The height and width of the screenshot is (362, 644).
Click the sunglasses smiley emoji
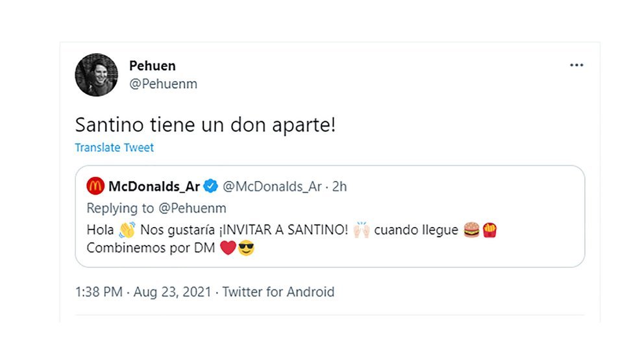coord(246,248)
